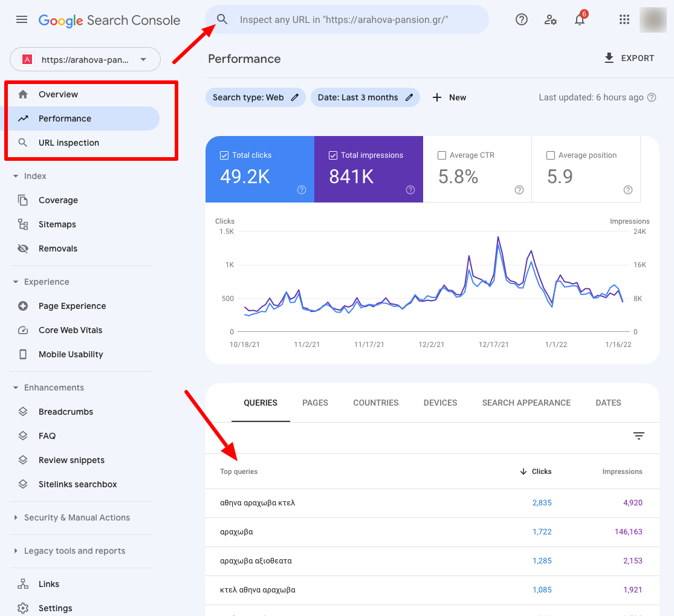Screen dimensions: 674x616
Task: Edit the Search type: Web filter pencil
Action: coord(295,97)
